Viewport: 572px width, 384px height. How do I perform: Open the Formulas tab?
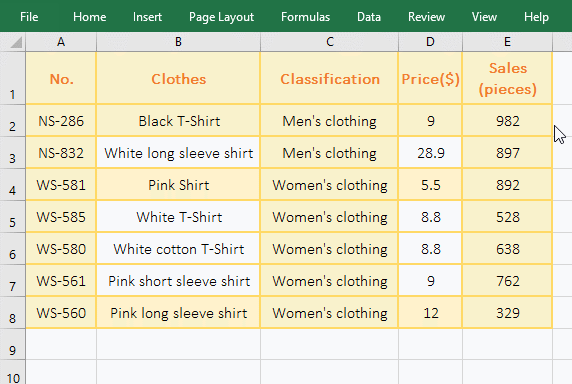[305, 17]
